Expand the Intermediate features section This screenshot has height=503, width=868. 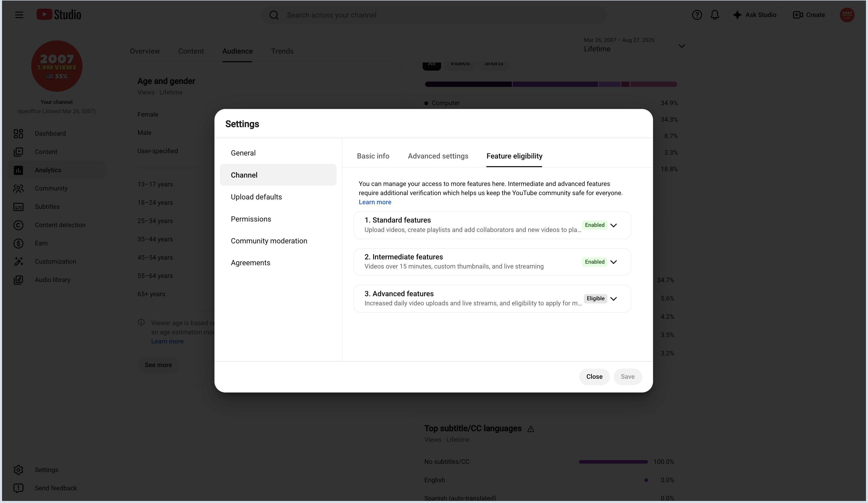tap(613, 262)
